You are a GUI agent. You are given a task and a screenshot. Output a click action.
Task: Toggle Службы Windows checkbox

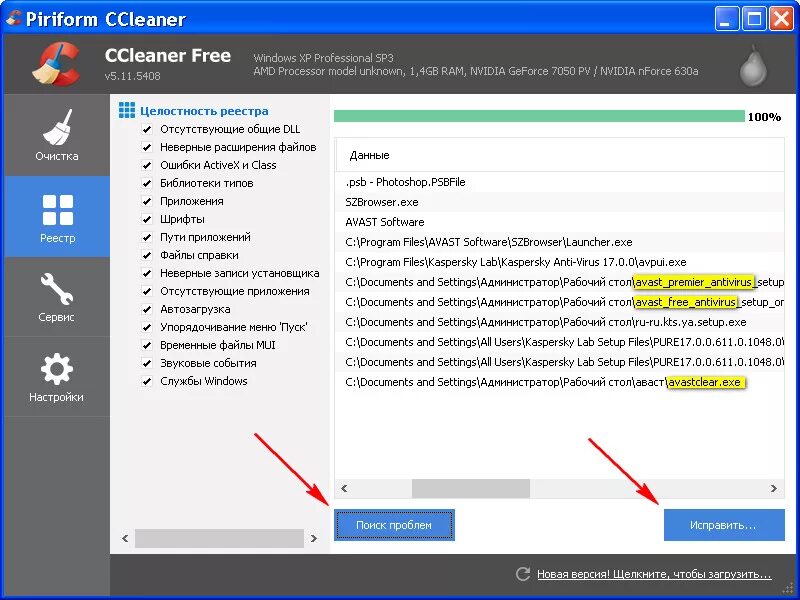click(x=147, y=381)
